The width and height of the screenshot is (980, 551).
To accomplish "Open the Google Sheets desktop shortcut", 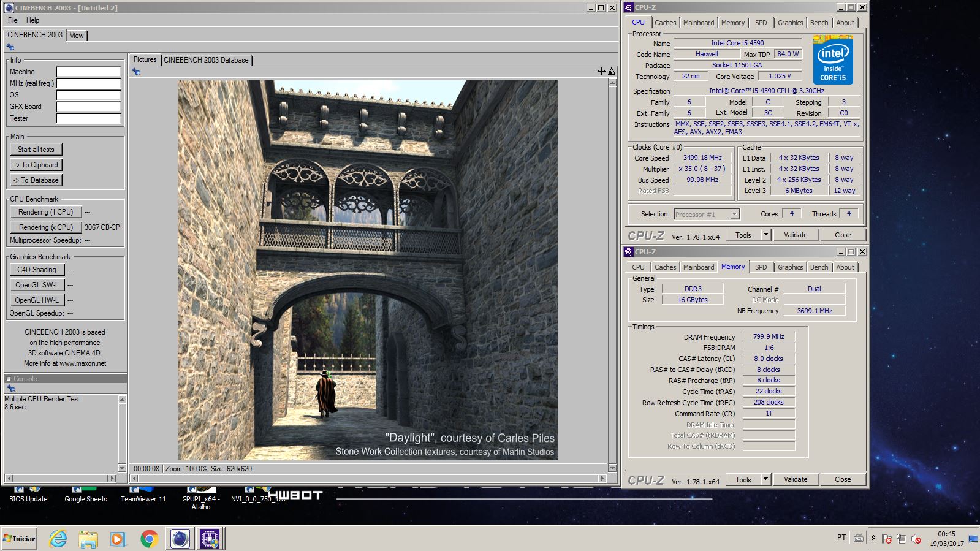I will click(x=86, y=495).
